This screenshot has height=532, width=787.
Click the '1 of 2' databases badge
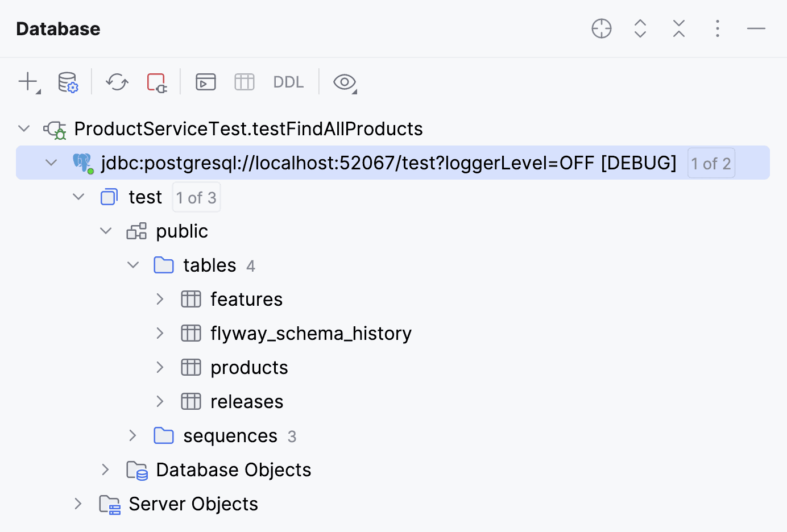coord(711,163)
